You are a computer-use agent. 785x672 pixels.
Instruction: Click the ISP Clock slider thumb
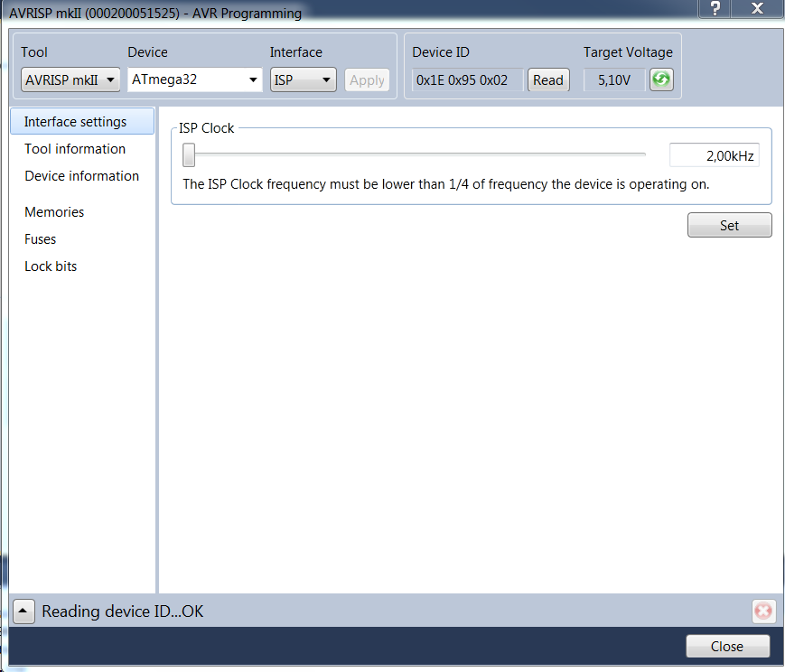point(189,154)
